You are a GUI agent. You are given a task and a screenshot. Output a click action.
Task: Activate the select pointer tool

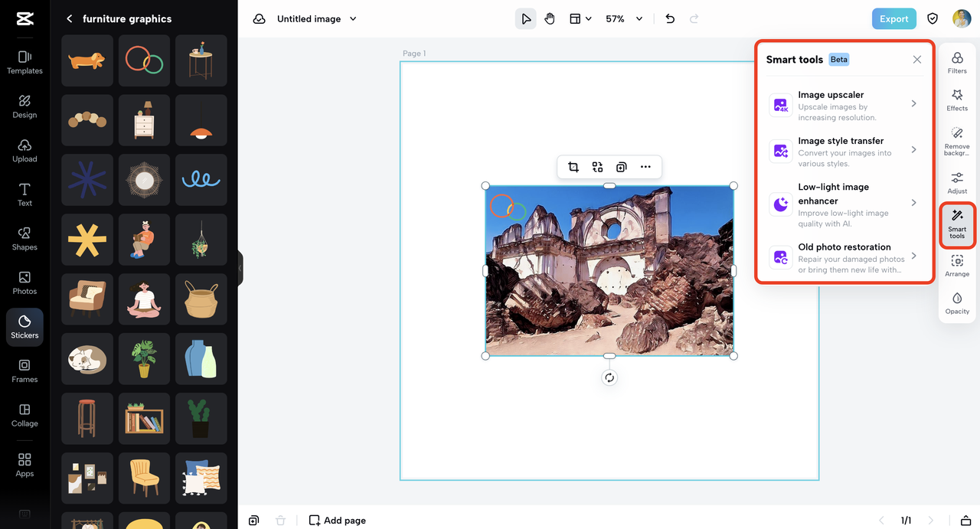tap(525, 18)
